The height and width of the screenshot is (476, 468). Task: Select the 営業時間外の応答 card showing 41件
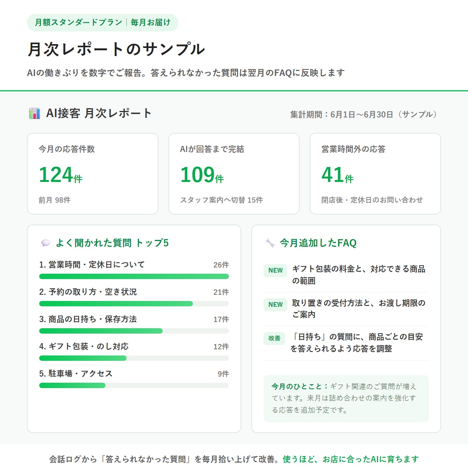tap(375, 174)
